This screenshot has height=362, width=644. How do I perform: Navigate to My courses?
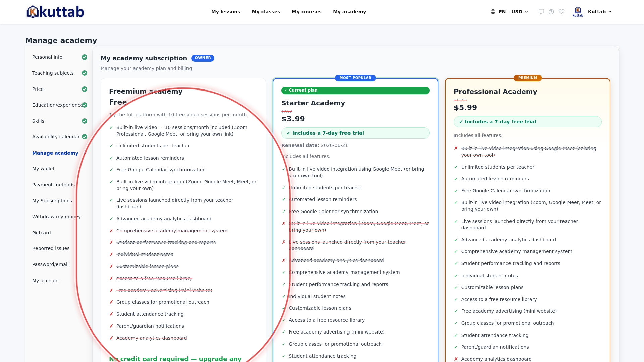tap(307, 12)
